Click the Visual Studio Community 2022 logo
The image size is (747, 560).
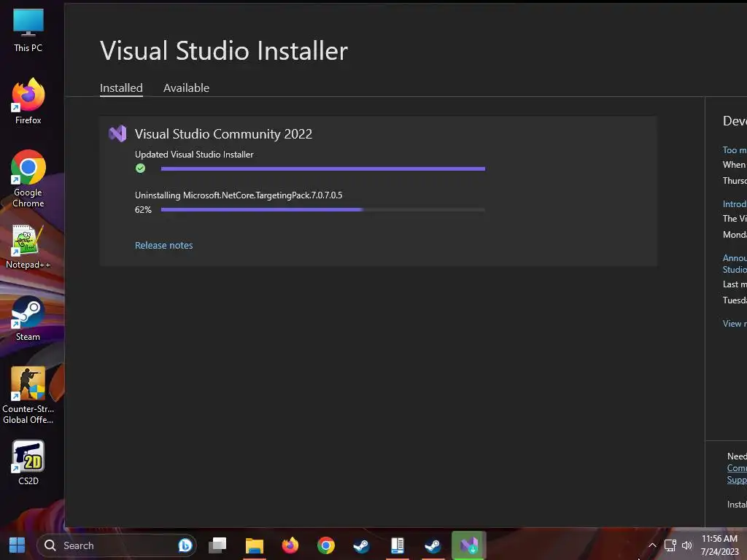[x=117, y=134]
